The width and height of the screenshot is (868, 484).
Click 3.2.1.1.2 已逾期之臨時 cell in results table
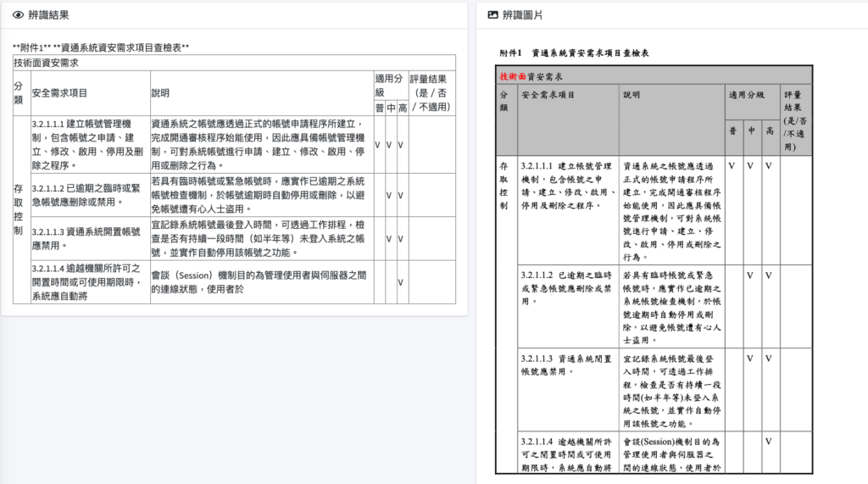coord(90,195)
